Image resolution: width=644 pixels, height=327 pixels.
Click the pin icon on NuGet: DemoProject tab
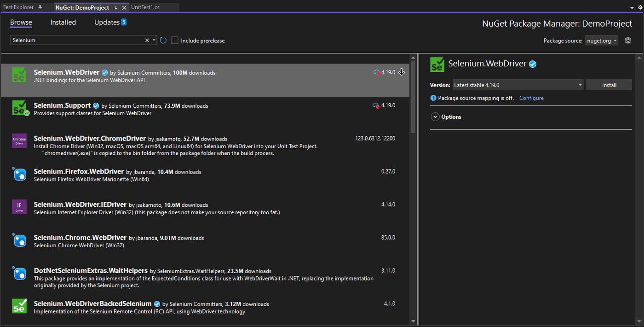coord(116,8)
